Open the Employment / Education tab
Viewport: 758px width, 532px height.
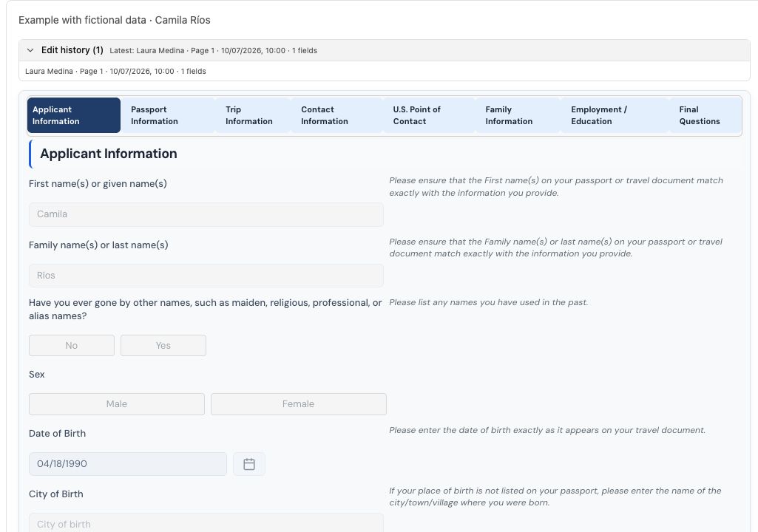tap(615, 115)
